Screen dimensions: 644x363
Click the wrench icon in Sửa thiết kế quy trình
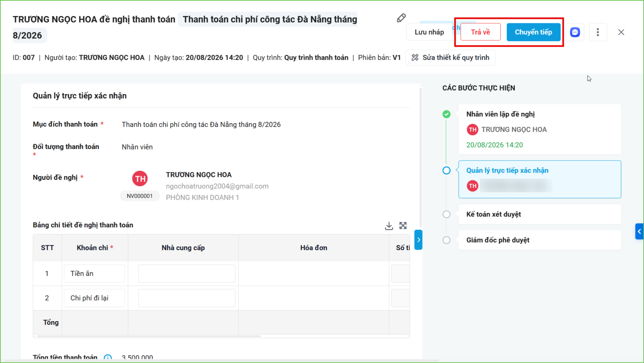point(415,58)
